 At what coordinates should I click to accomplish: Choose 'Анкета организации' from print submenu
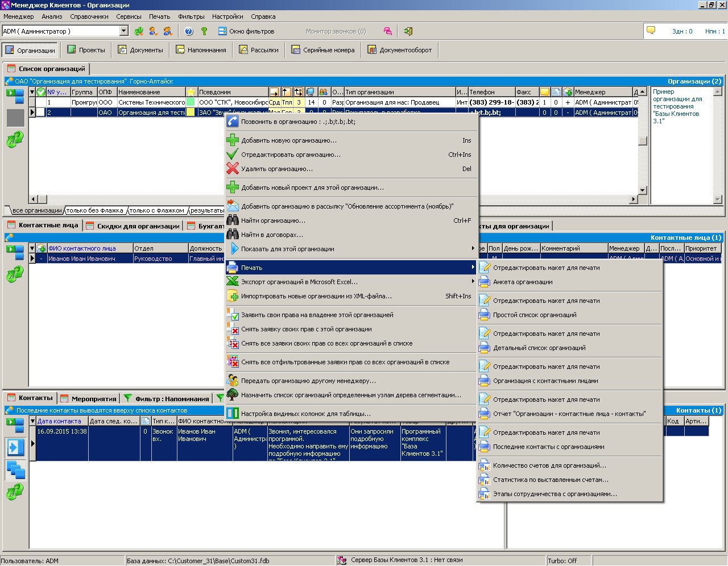523,282
